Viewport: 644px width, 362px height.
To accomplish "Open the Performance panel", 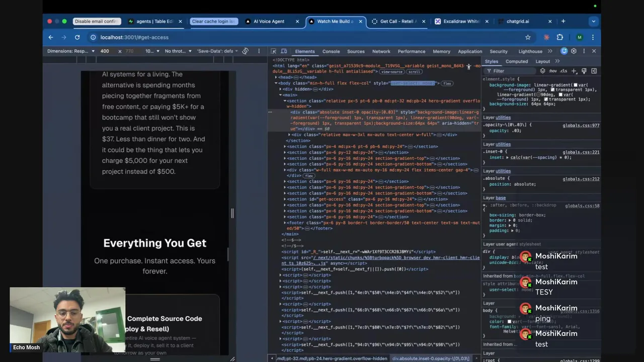I will click(x=412, y=51).
